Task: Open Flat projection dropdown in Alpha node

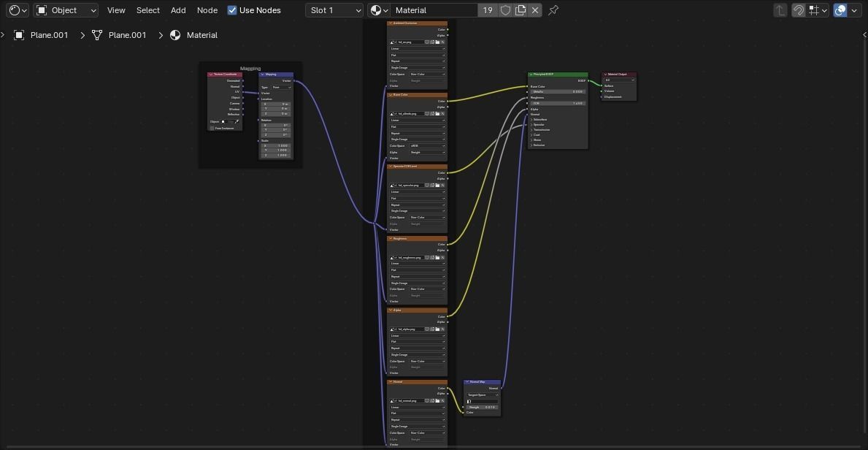Action: coord(418,341)
